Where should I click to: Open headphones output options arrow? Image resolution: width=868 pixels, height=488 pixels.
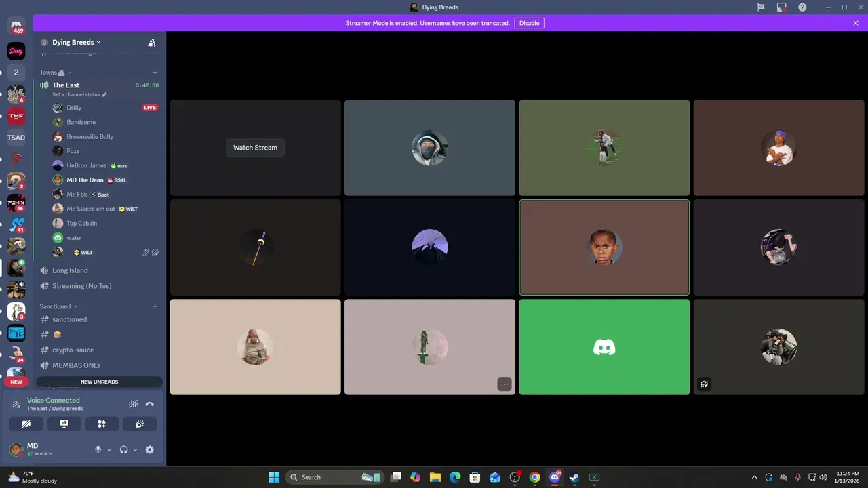(x=135, y=449)
